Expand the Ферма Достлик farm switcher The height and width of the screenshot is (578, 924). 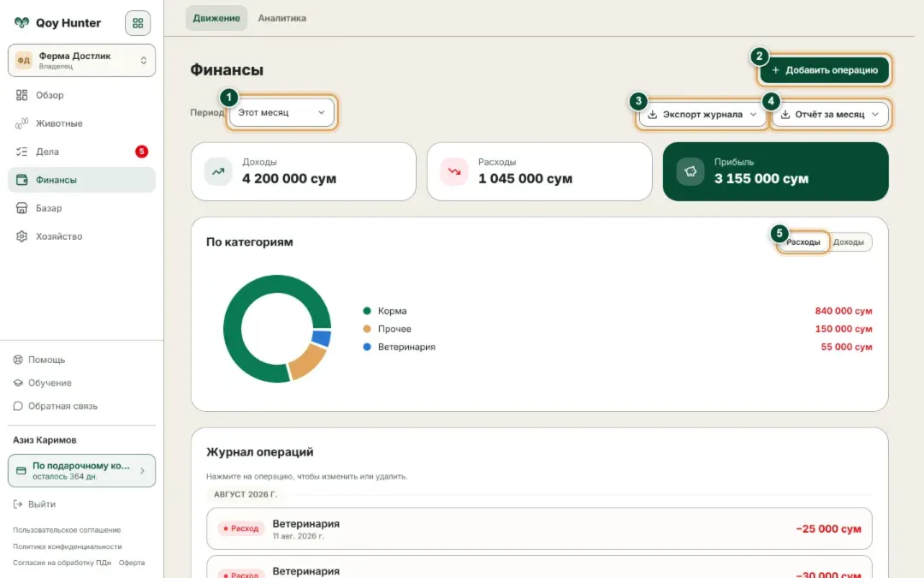(82, 60)
